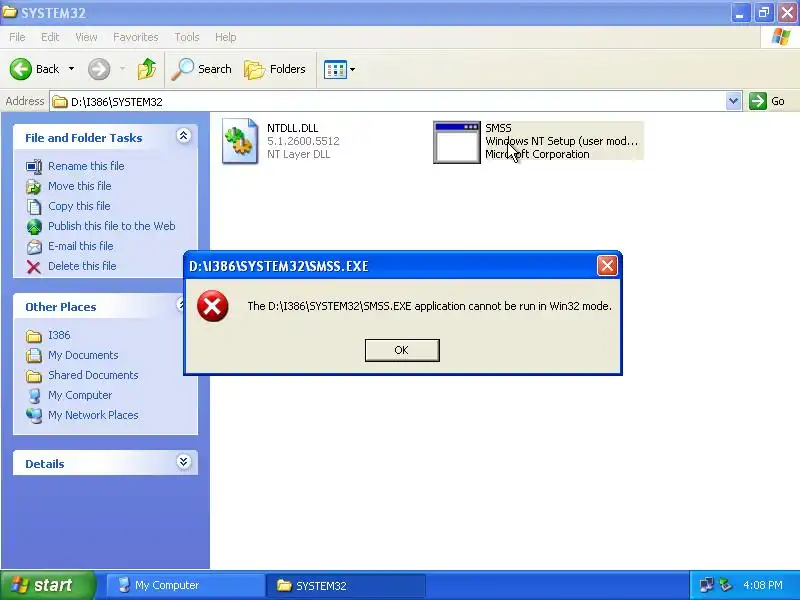The image size is (800, 600).
Task: Click the green Back arrow icon
Action: 20,69
